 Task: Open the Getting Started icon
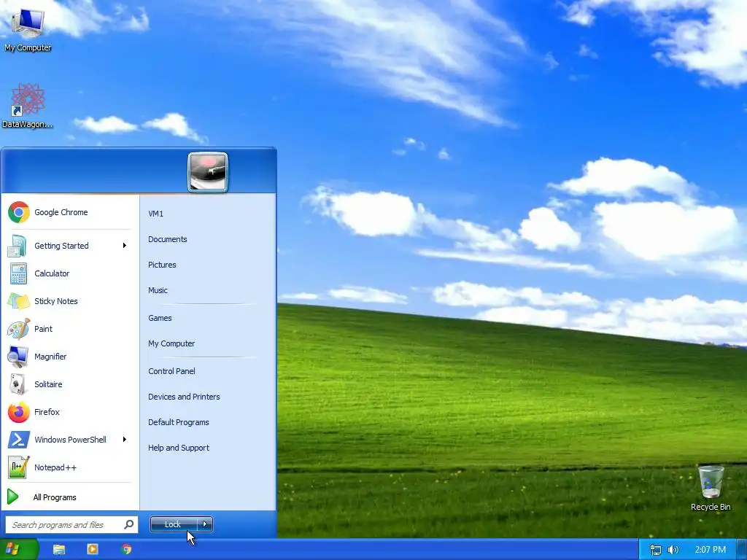(18, 246)
